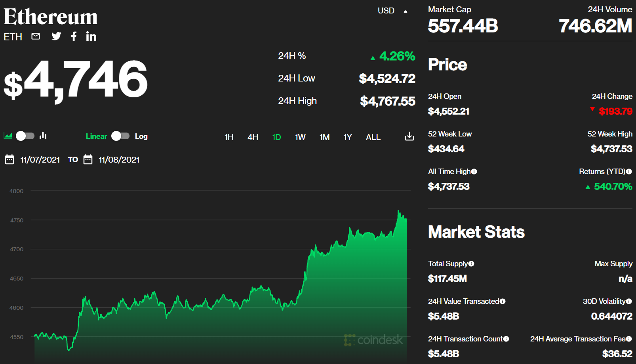Click the area chart type icon

[x=8, y=136]
